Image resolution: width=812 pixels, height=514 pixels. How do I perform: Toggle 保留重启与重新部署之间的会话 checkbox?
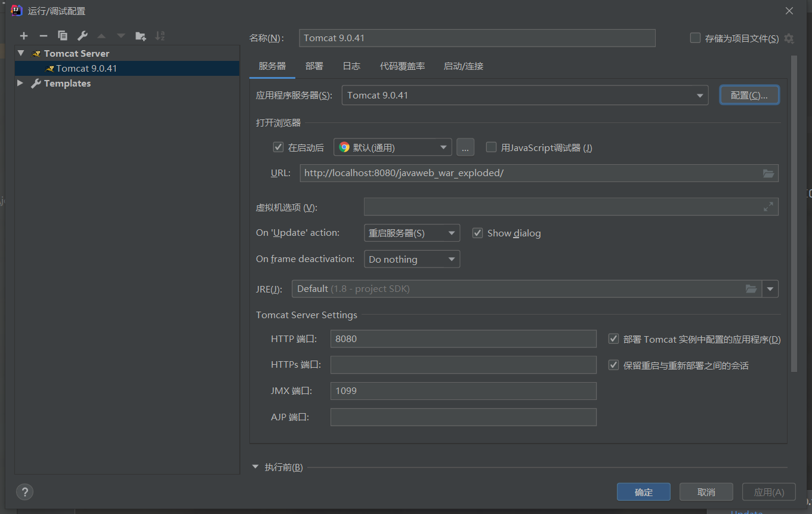[x=613, y=365]
